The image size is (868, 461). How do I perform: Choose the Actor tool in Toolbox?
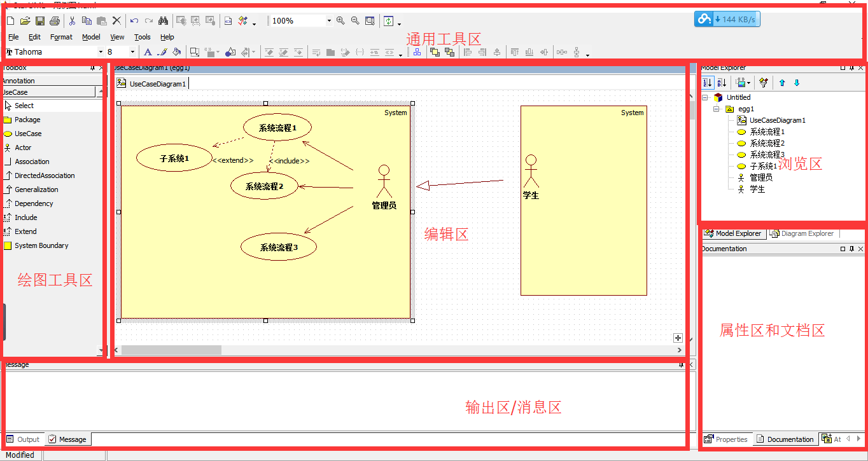(x=52, y=148)
